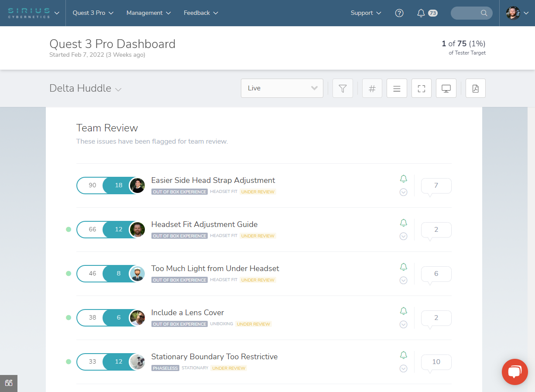Open the chat support bubble
535x392 pixels.
pos(514,371)
